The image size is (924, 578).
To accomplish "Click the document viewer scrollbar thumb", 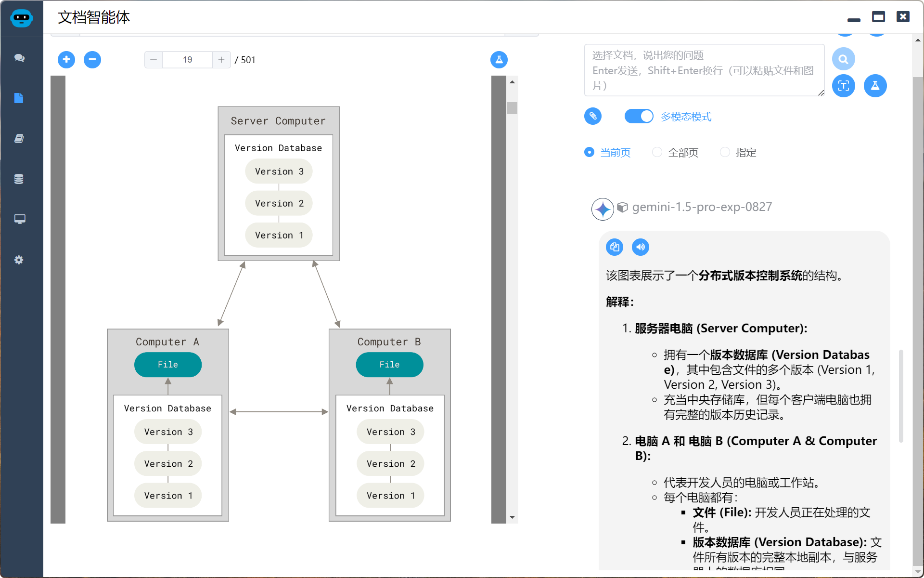I will click(x=512, y=108).
